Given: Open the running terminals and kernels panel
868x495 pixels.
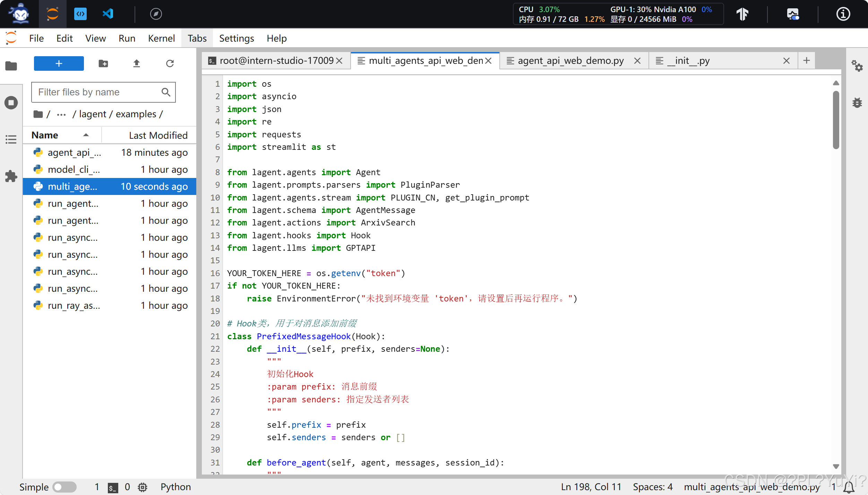Looking at the screenshot, I should (11, 103).
